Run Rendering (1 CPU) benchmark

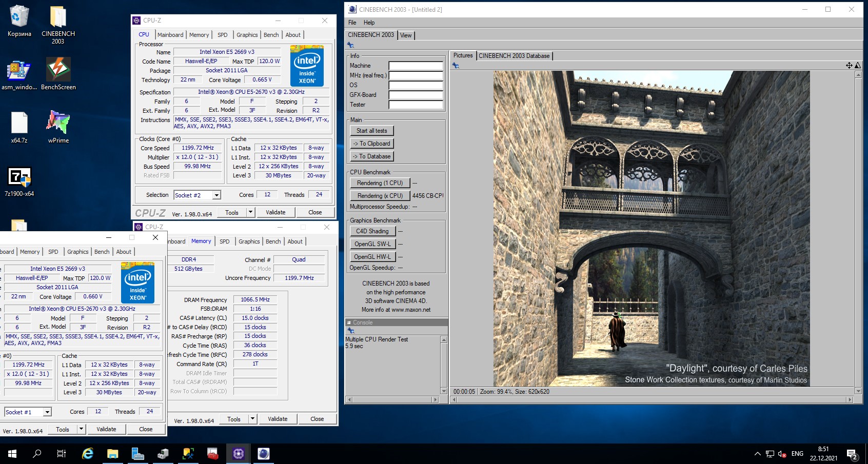(380, 183)
